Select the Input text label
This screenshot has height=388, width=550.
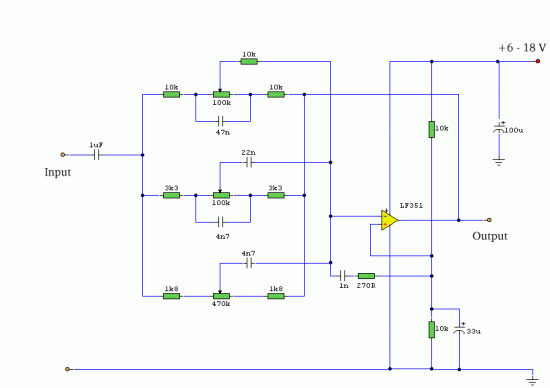[58, 172]
